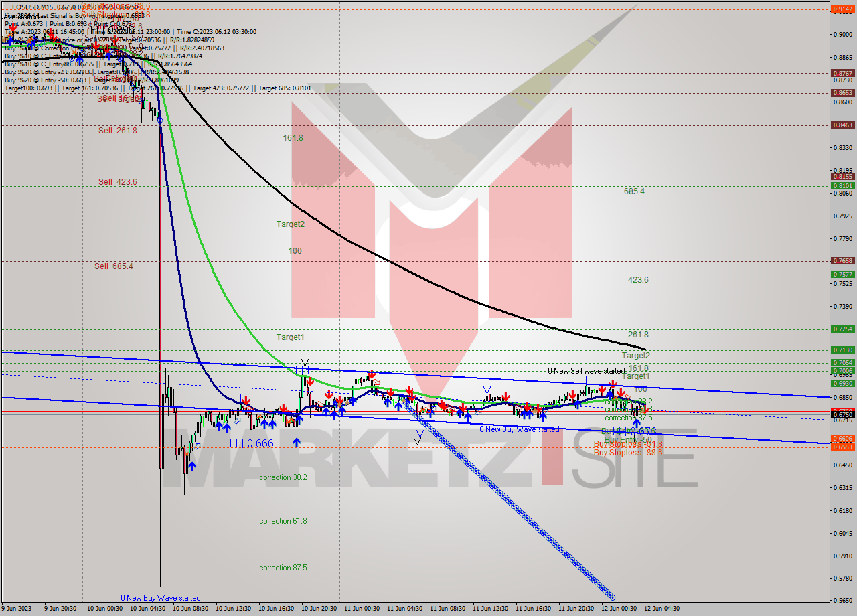This screenshot has width=857, height=616.
Task: Click the 10 Jun 04:30 time label
Action: tap(147, 609)
